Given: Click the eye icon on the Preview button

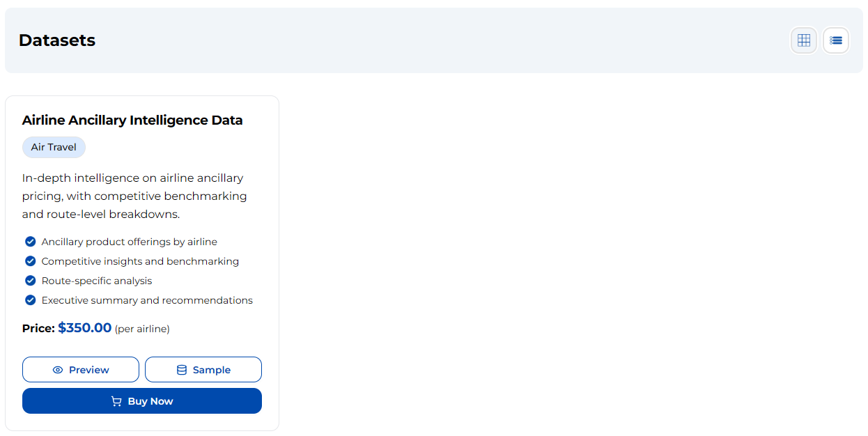Looking at the screenshot, I should [x=58, y=370].
